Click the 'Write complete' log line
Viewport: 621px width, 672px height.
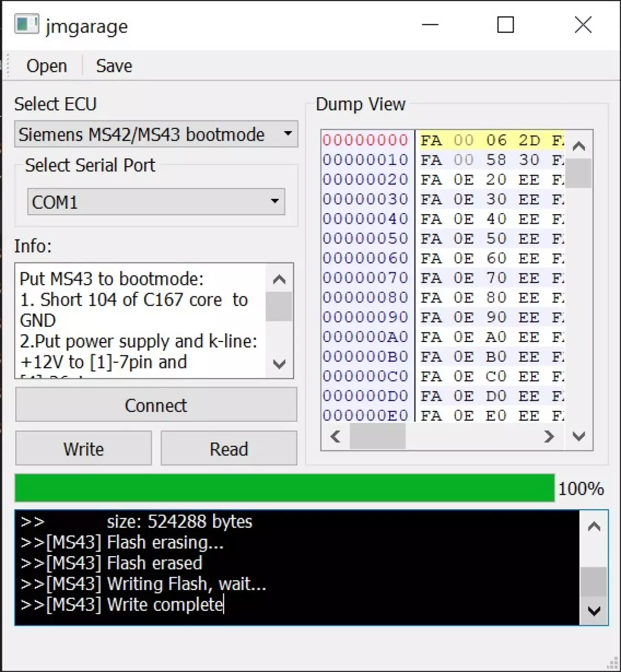pos(122,604)
